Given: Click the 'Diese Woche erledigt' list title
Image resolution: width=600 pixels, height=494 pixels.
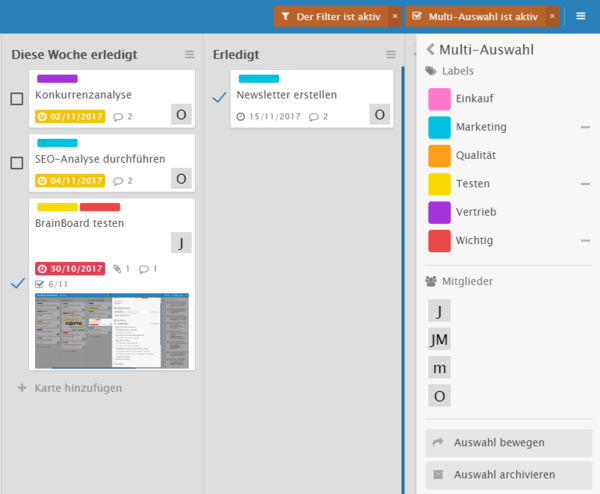Looking at the screenshot, I should 74,55.
